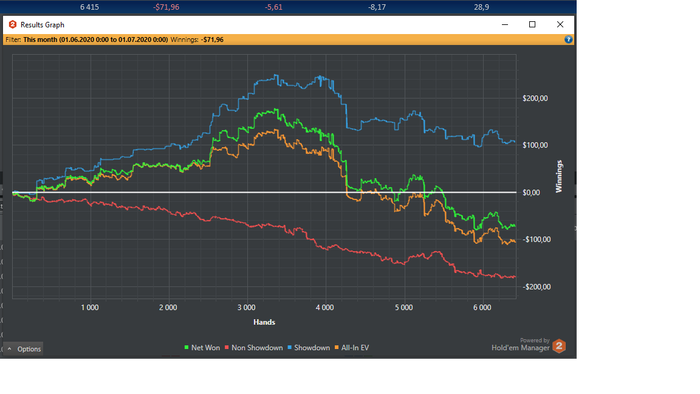Click the orange All-In EV color marker

point(337,348)
